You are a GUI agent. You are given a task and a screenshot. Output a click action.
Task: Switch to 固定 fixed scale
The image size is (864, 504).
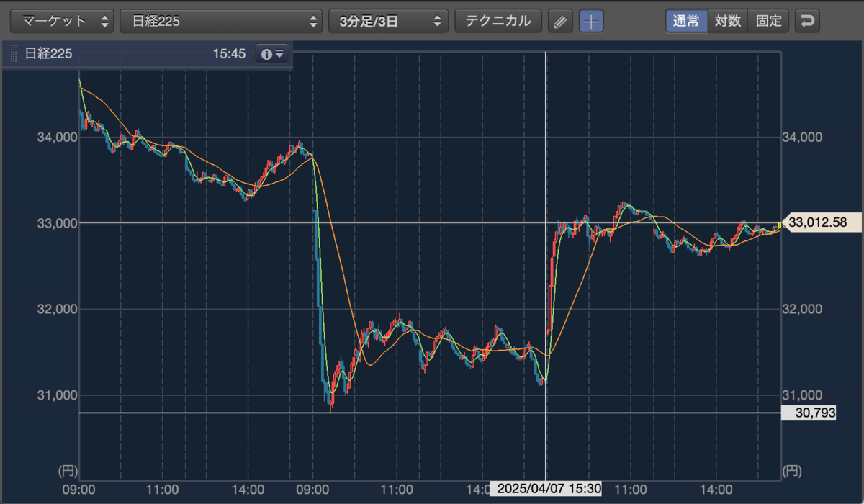768,21
